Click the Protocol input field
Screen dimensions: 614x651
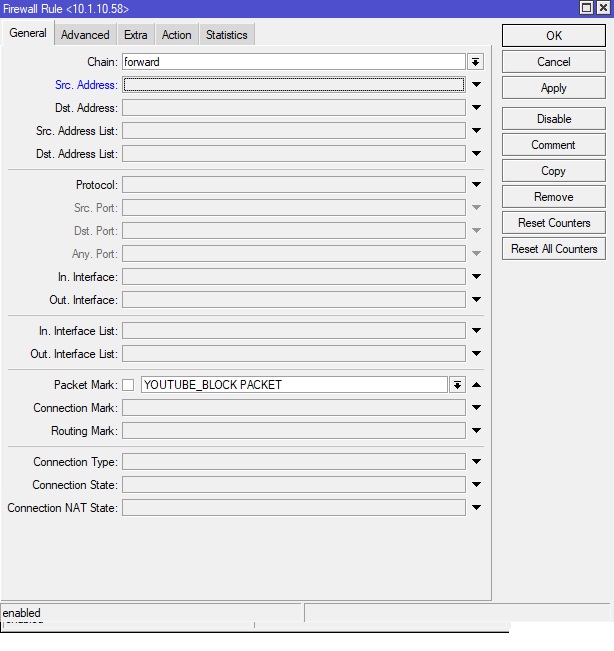[294, 184]
